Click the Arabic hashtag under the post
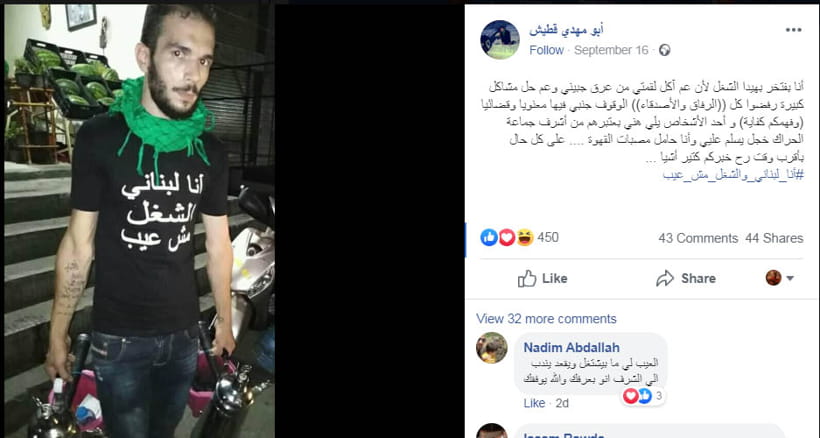Image resolution: width=820 pixels, height=438 pixels. [x=733, y=175]
